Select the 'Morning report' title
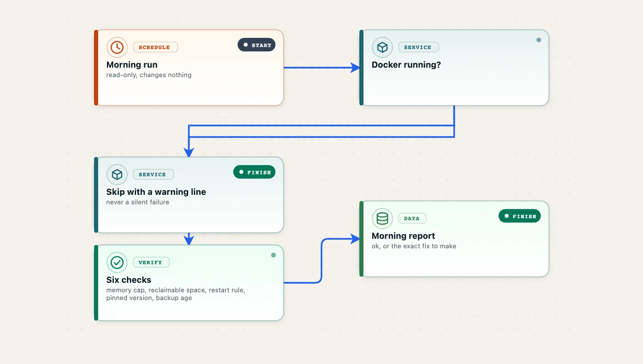643x364 pixels. pyautogui.click(x=403, y=236)
